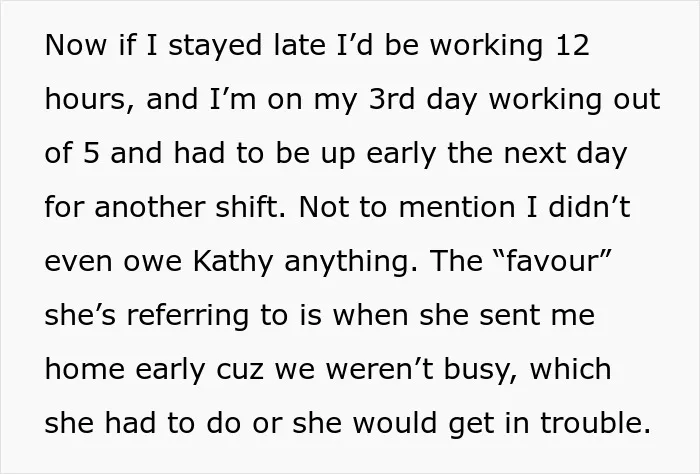700x474 pixels.
Task: Click the word "trouble." at the end
Action: [x=596, y=424]
